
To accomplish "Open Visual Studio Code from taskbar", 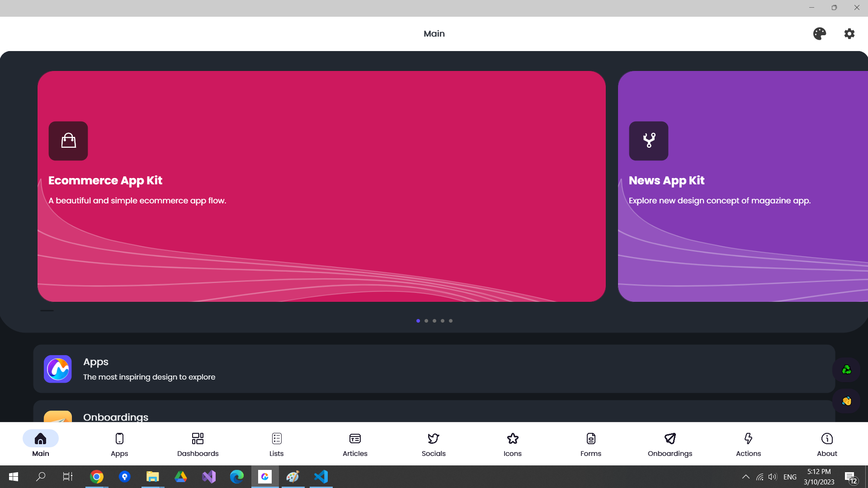I will click(x=321, y=477).
